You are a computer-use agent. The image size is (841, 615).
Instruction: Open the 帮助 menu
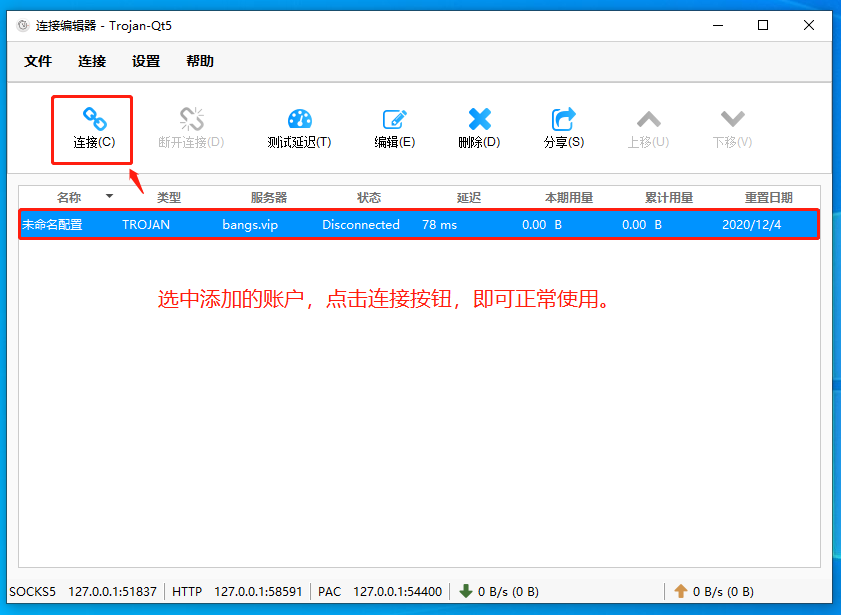click(198, 61)
